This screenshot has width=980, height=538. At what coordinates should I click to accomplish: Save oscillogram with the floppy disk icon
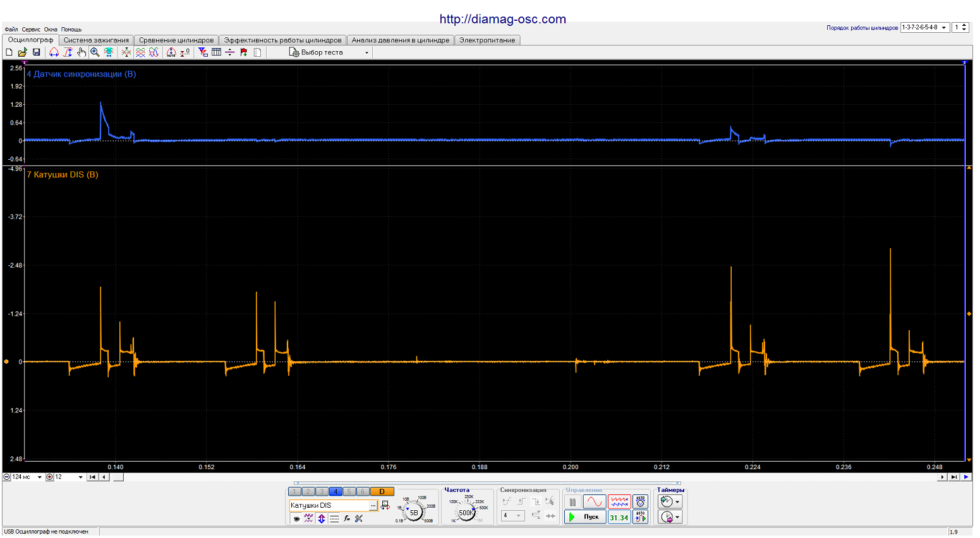point(36,52)
